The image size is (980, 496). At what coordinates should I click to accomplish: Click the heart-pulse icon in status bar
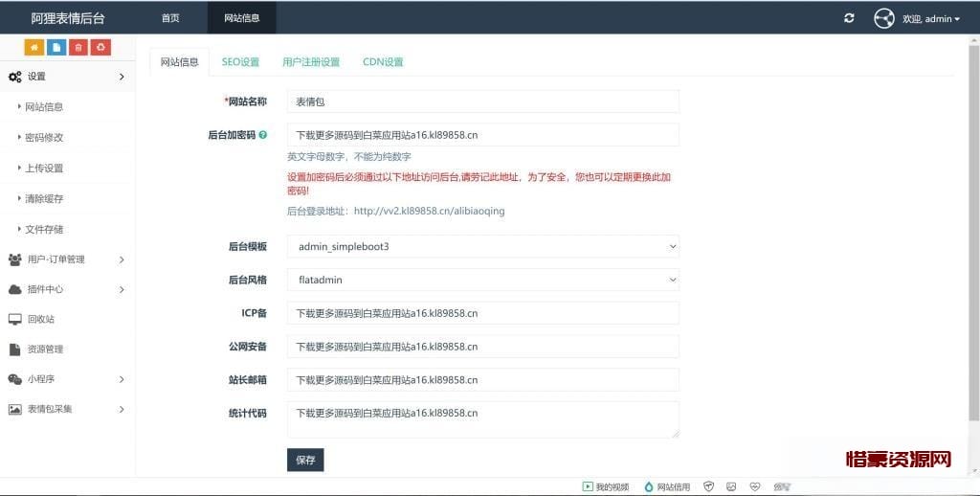point(755,486)
